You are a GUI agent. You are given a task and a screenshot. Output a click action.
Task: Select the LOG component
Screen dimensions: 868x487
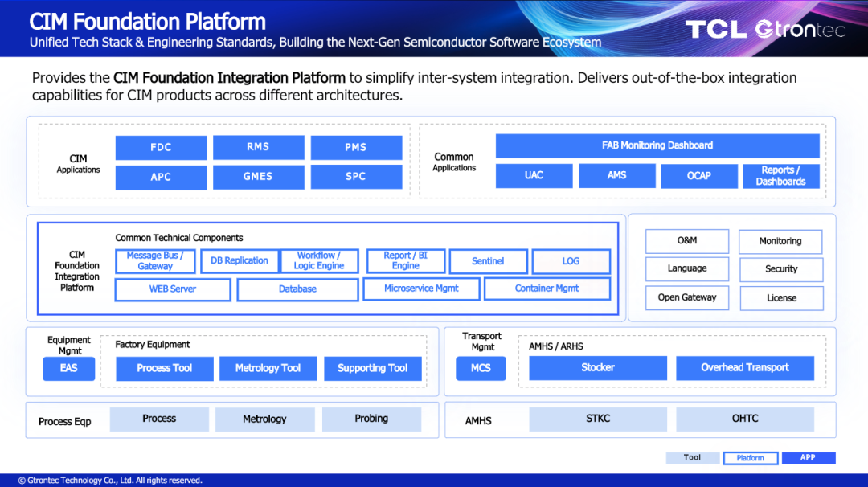coord(571,261)
